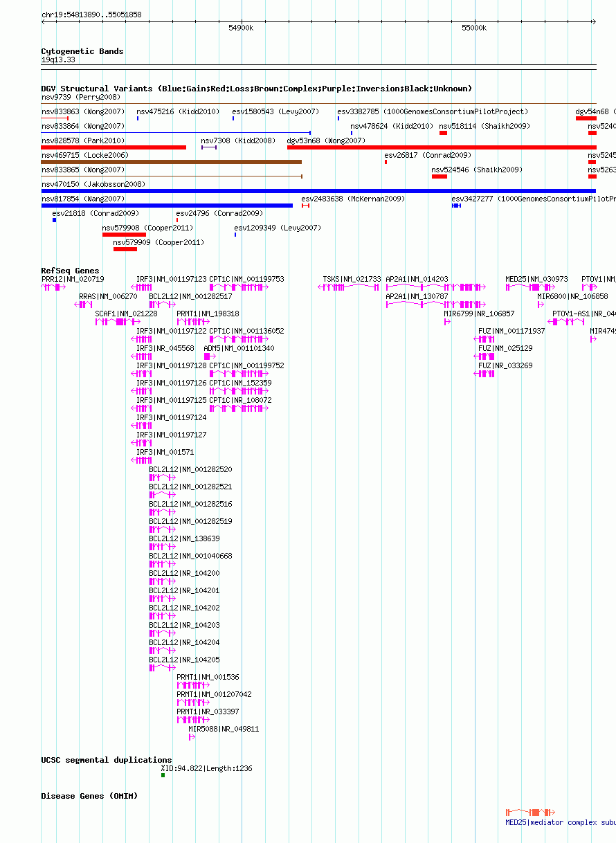Click transcript IRF3|NM_001197123
616x843 pixels.
[171, 279]
